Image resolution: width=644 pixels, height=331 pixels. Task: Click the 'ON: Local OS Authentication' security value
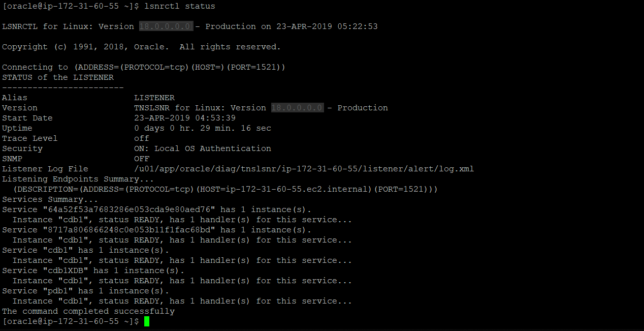(x=202, y=148)
